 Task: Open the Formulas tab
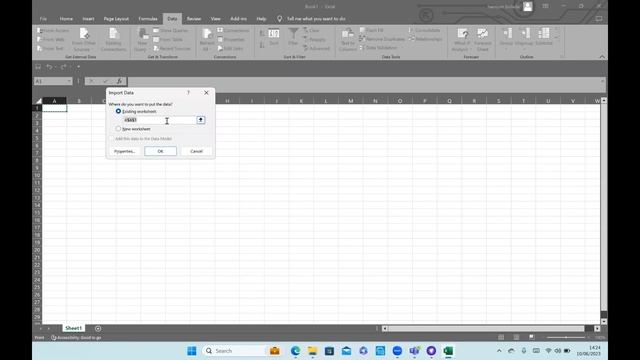148,19
